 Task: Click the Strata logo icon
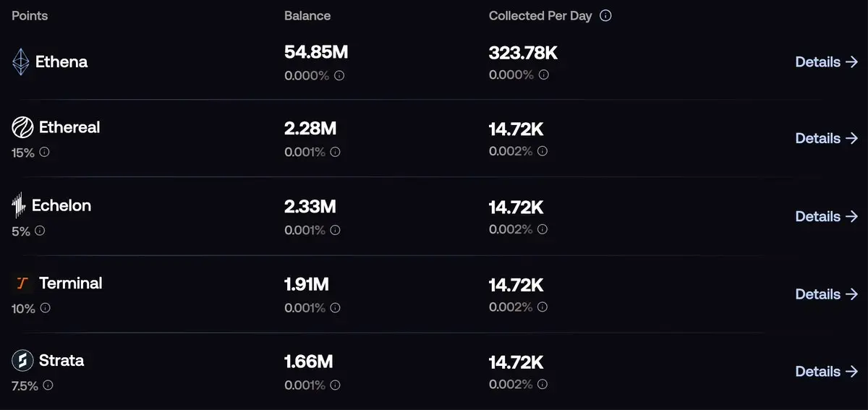(x=22, y=361)
